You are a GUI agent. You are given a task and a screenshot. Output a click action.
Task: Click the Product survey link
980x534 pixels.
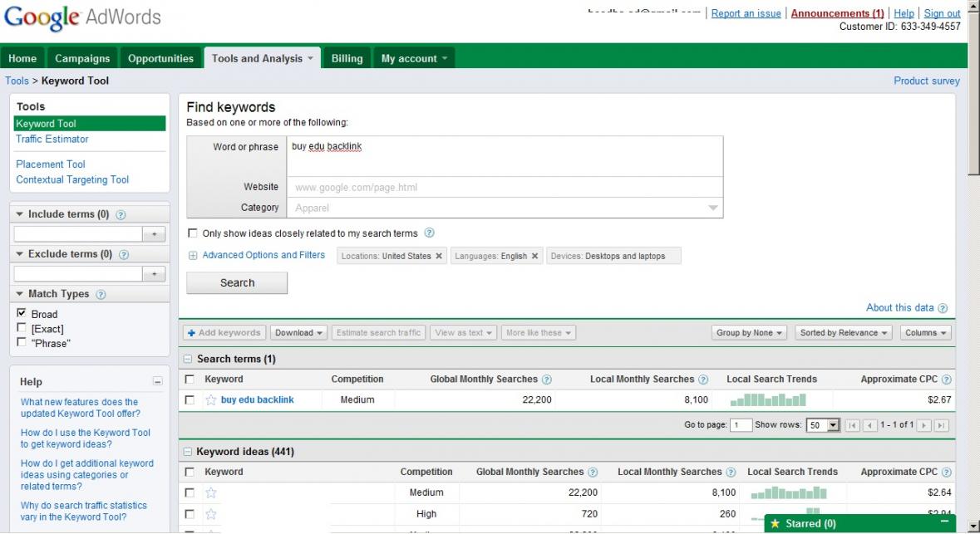[x=926, y=81]
